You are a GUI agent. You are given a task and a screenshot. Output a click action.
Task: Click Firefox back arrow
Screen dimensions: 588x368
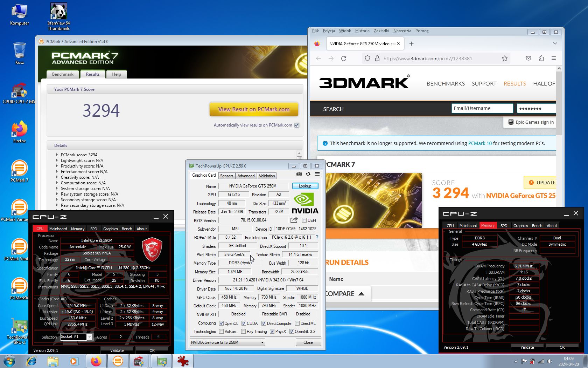(318, 59)
